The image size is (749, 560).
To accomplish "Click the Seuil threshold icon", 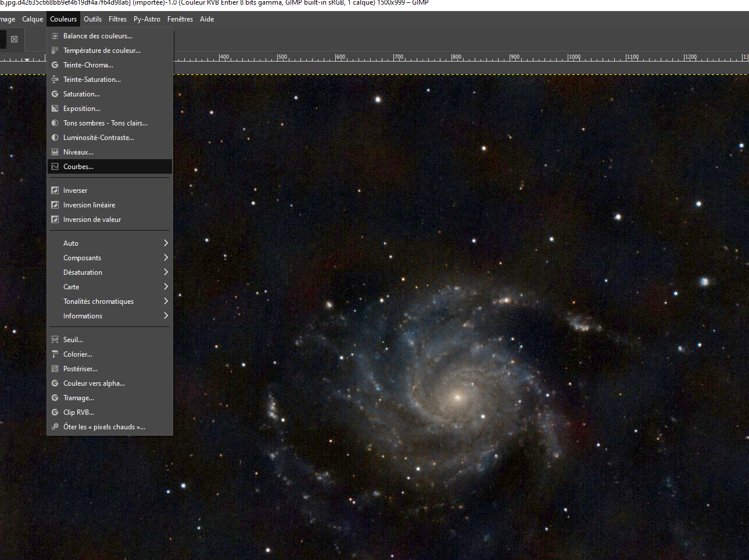I will point(55,340).
